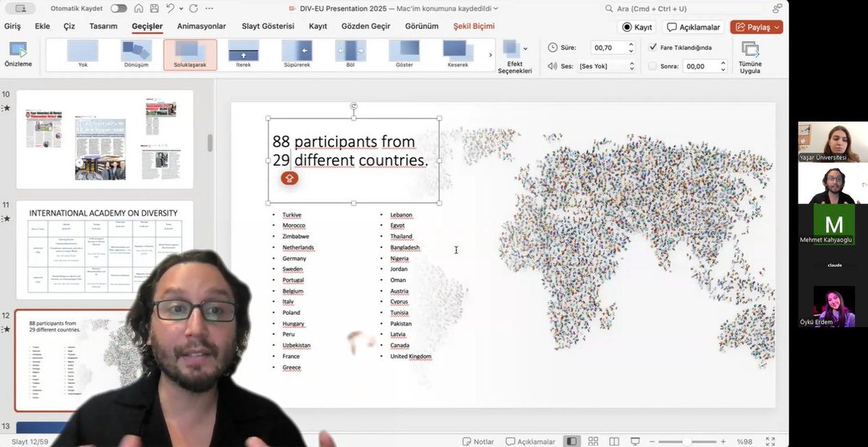Image resolution: width=868 pixels, height=447 pixels.
Task: Click the account sharing icon beside search
Action: coord(777,9)
